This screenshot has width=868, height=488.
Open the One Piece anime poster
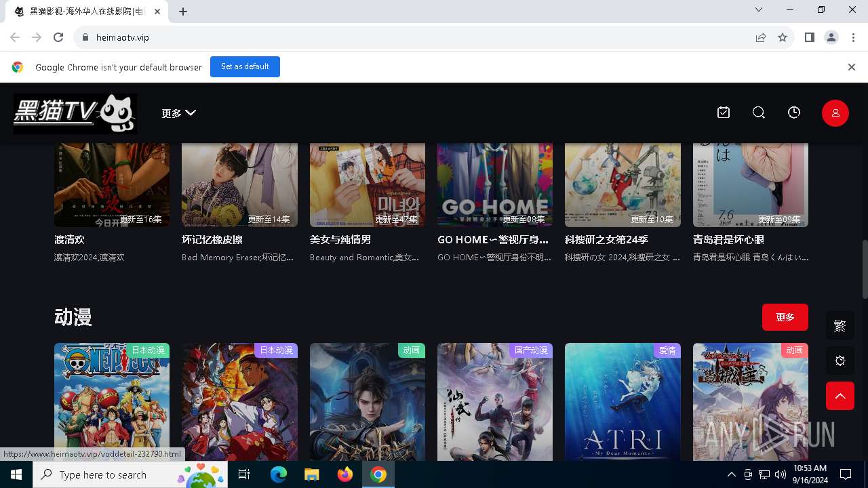click(x=112, y=402)
